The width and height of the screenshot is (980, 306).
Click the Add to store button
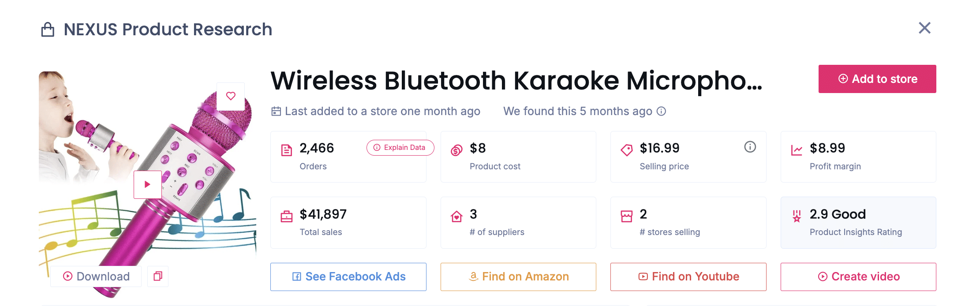pos(877,79)
